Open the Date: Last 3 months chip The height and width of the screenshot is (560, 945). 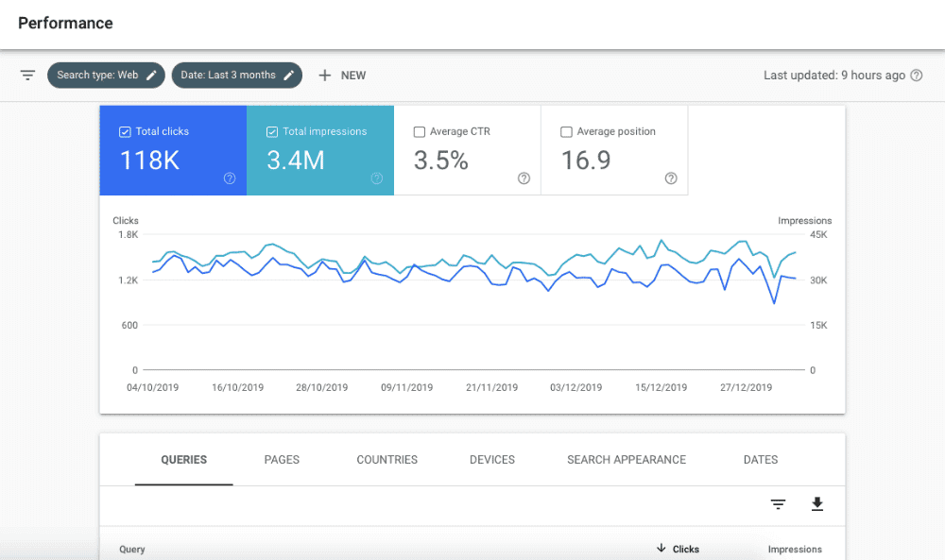(237, 76)
